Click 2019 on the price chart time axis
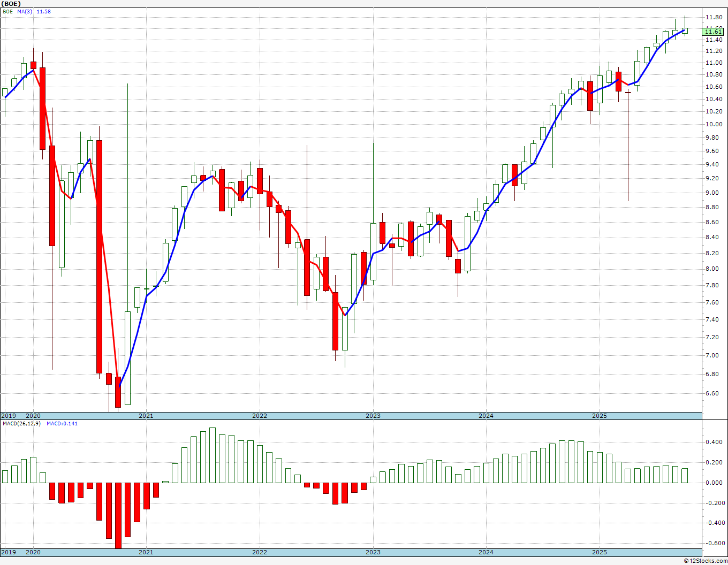Screen dimensions: 728x565 pyautogui.click(x=9, y=416)
